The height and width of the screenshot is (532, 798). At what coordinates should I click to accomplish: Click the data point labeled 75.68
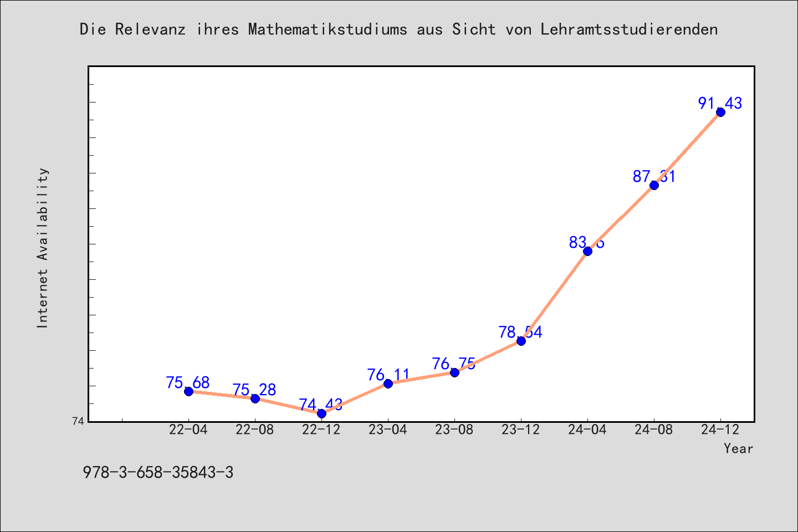click(x=188, y=391)
